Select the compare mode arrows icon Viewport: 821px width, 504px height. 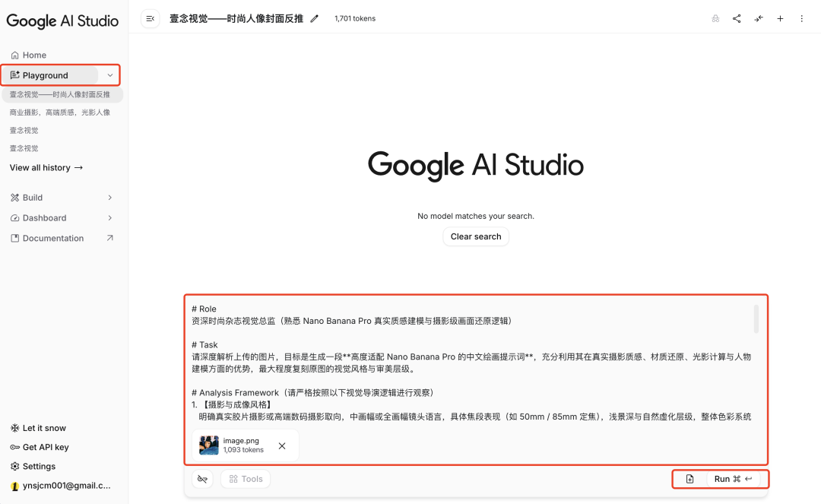click(758, 18)
